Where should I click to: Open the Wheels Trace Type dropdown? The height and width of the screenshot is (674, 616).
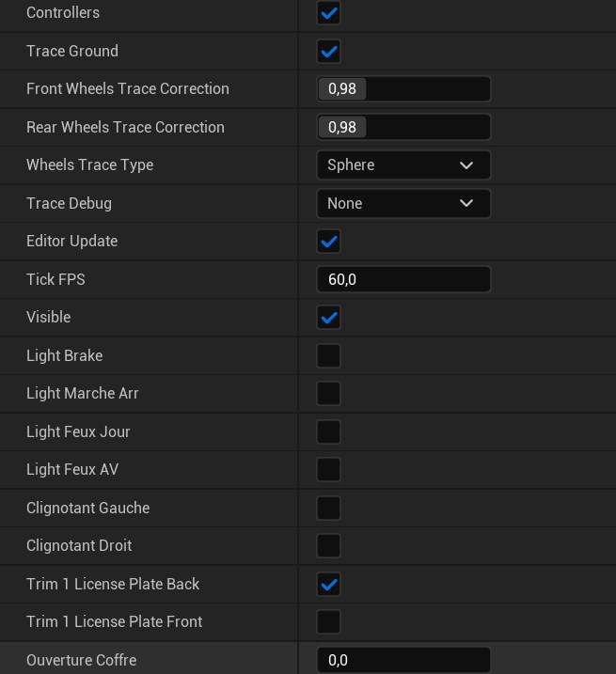pyautogui.click(x=403, y=165)
